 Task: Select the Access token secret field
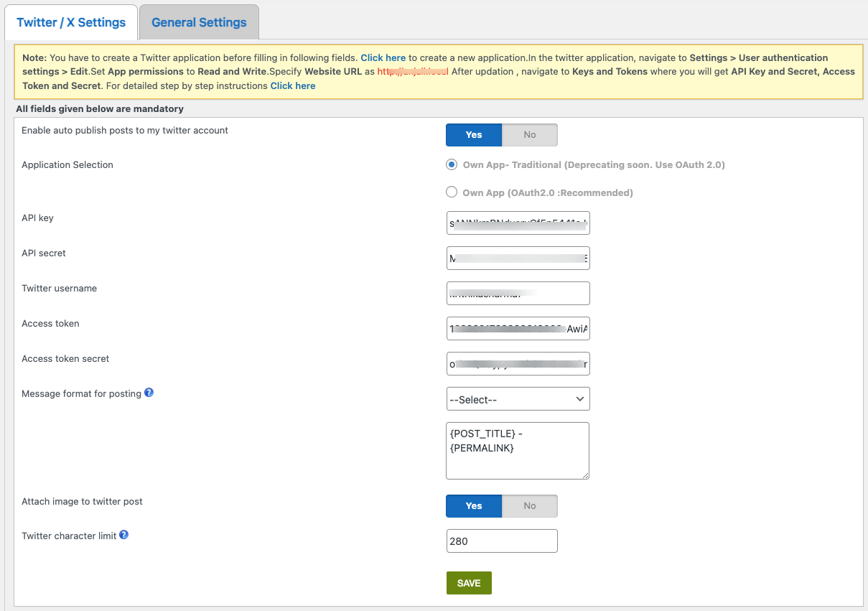[518, 363]
